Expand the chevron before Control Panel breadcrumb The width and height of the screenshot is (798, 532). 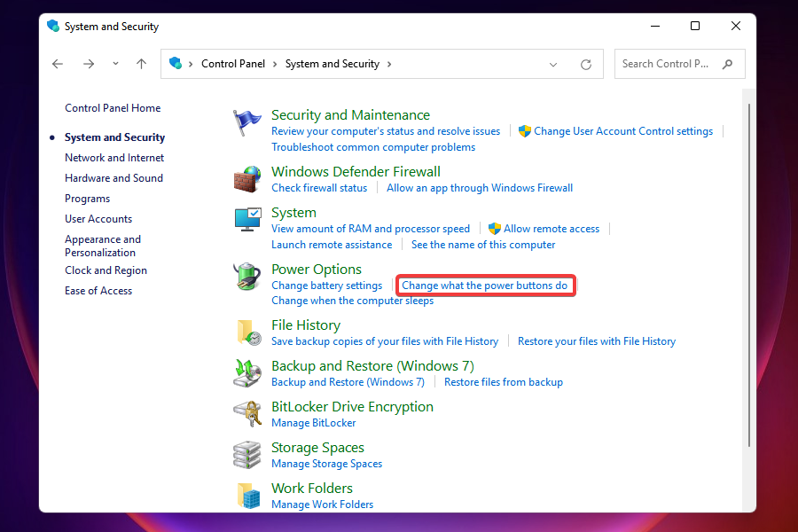point(191,64)
